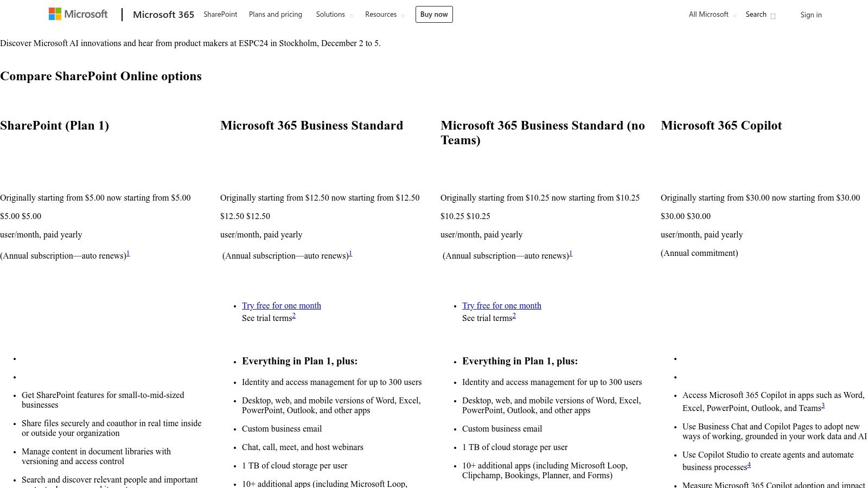
Task: Click Sign in
Action: click(810, 15)
